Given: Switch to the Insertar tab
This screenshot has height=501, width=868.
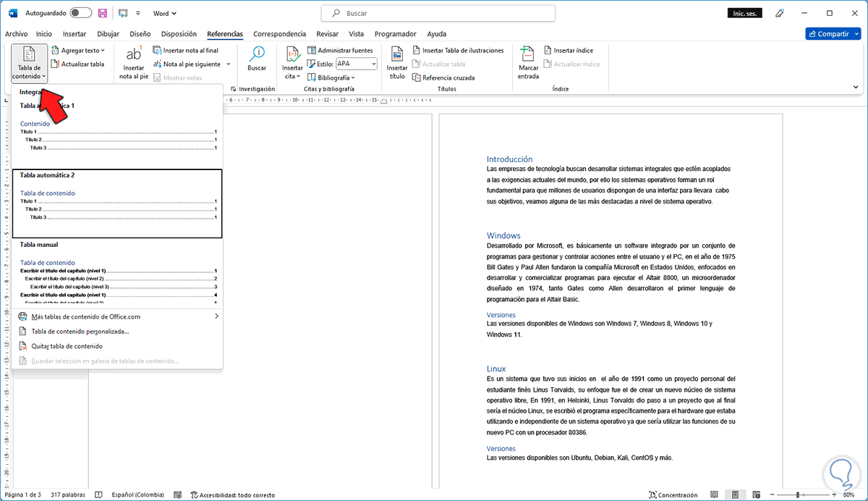Looking at the screenshot, I should pos(75,33).
